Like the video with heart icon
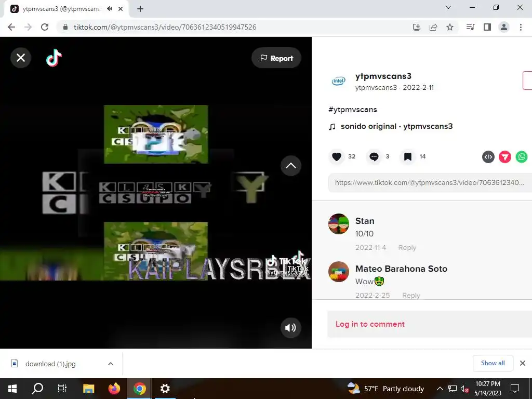 click(337, 156)
